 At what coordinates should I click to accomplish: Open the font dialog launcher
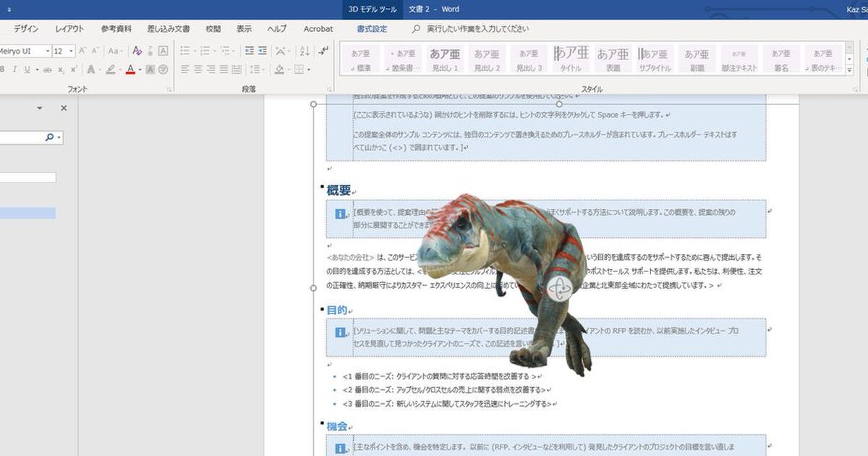click(x=169, y=89)
